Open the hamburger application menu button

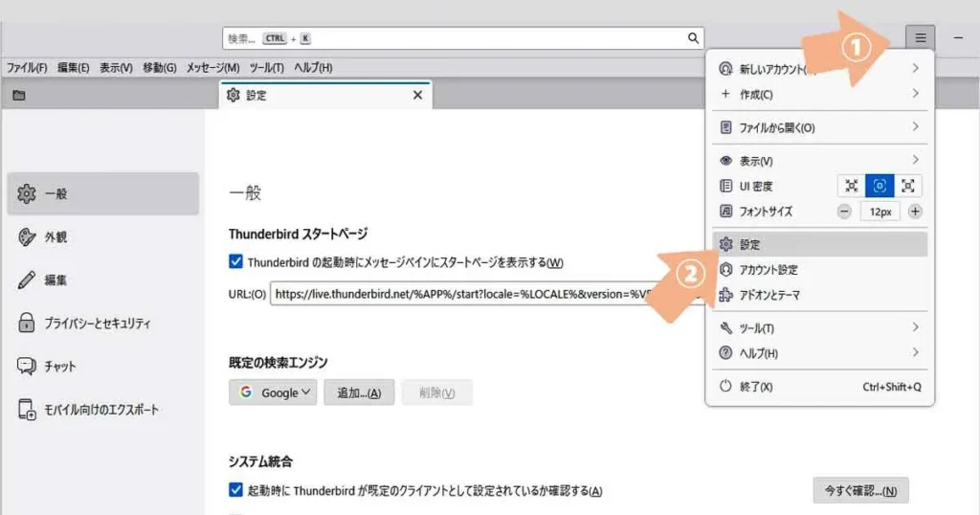point(920,38)
